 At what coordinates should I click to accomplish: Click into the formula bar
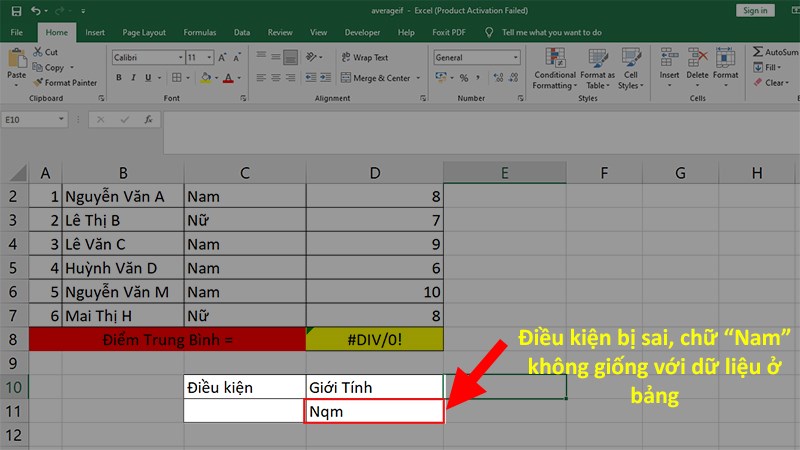pos(480,133)
